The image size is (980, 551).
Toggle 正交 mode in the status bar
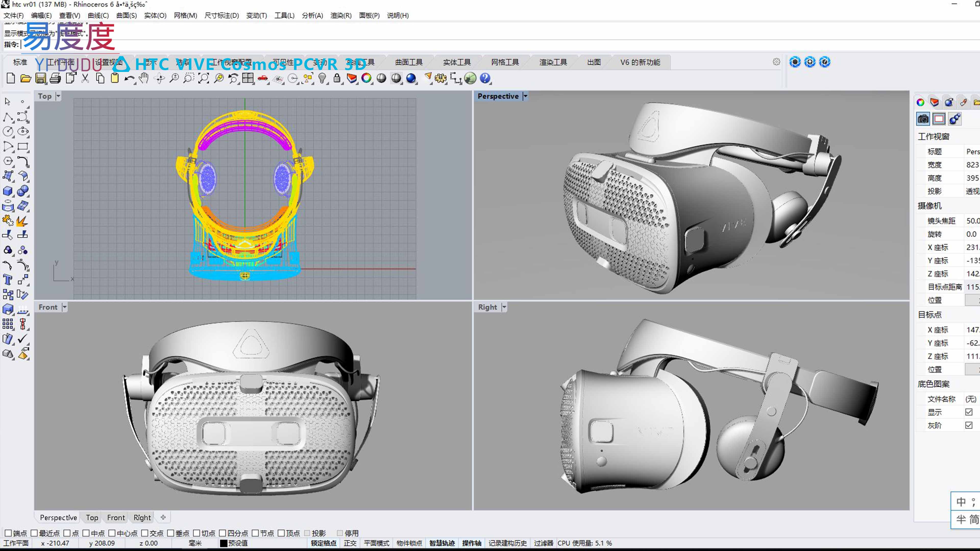coord(350,543)
